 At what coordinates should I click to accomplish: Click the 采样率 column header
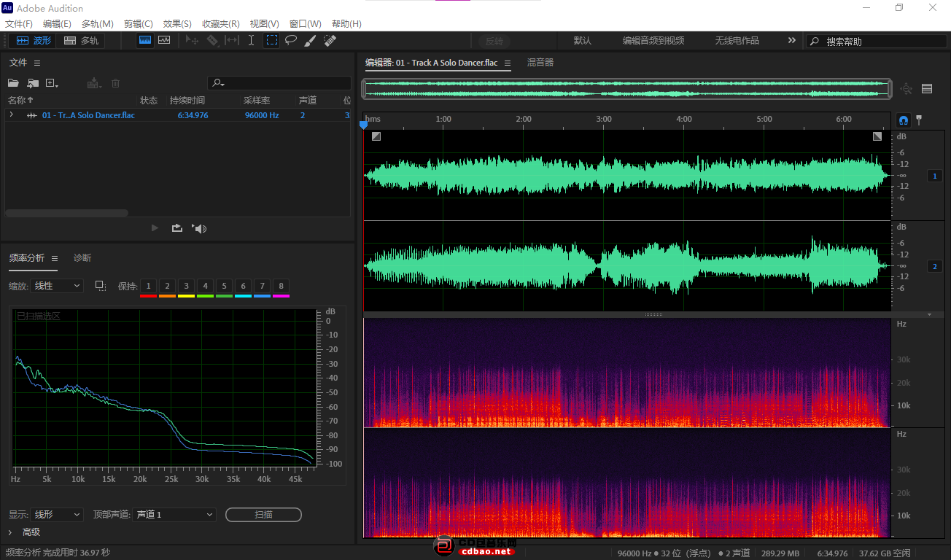257,101
